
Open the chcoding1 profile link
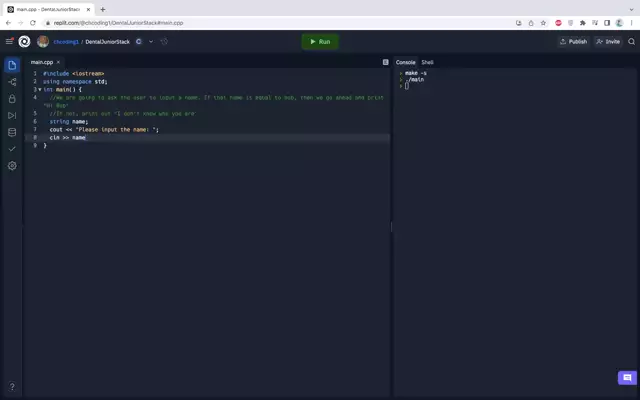tap(66, 42)
